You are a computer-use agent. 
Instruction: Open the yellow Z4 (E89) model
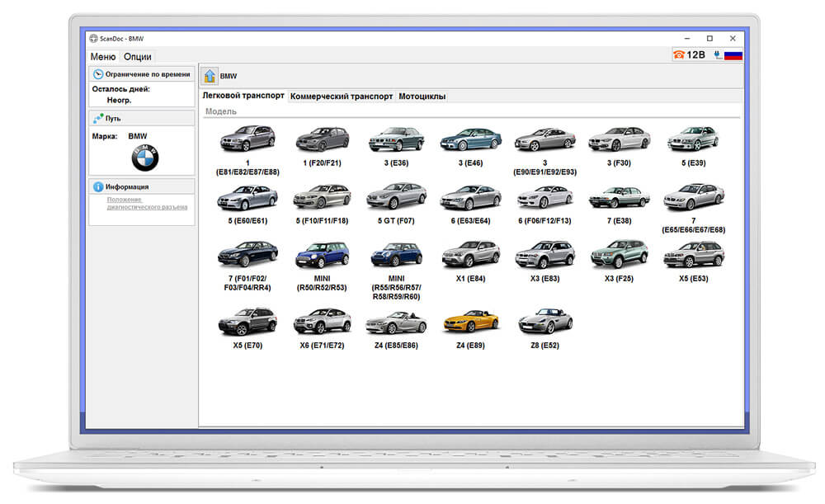pos(470,328)
